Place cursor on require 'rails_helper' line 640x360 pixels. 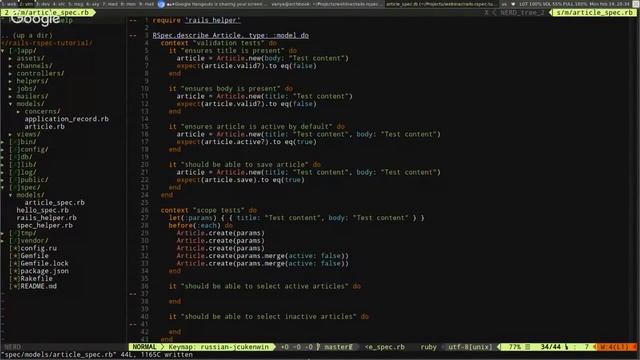click(196, 20)
